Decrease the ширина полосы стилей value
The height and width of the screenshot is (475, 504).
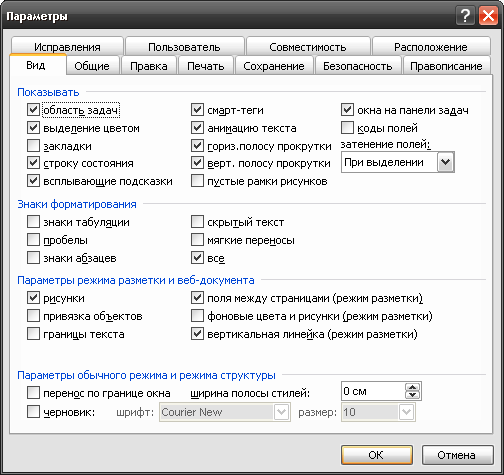pos(413,395)
